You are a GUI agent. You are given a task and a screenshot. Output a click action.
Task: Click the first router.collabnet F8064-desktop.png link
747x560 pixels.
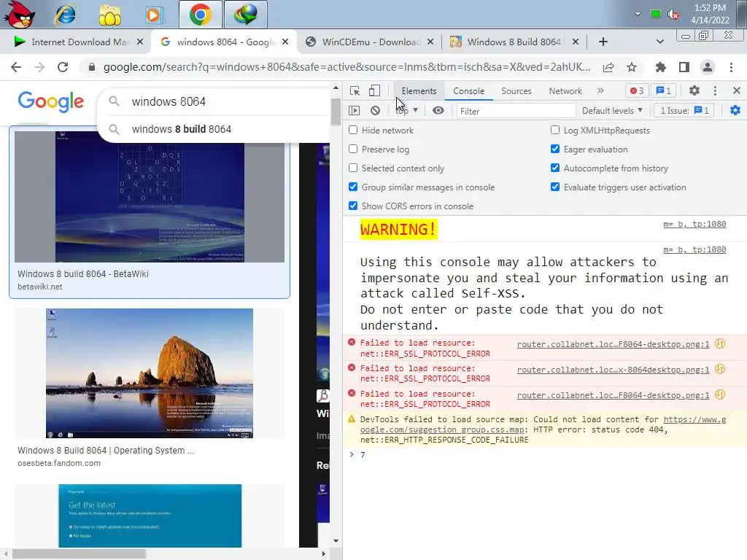click(x=613, y=344)
